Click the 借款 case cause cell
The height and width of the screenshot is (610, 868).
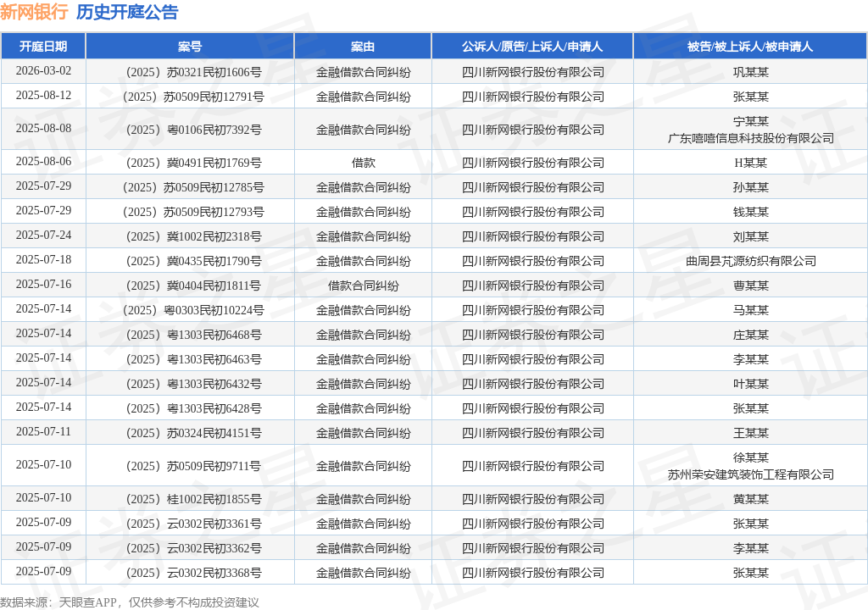click(363, 163)
